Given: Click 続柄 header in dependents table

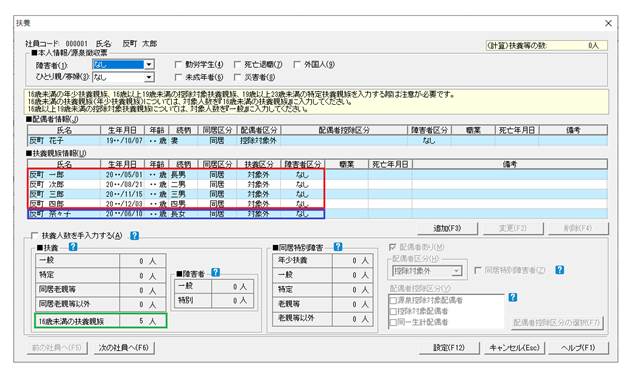Looking at the screenshot, I should click(x=183, y=164).
